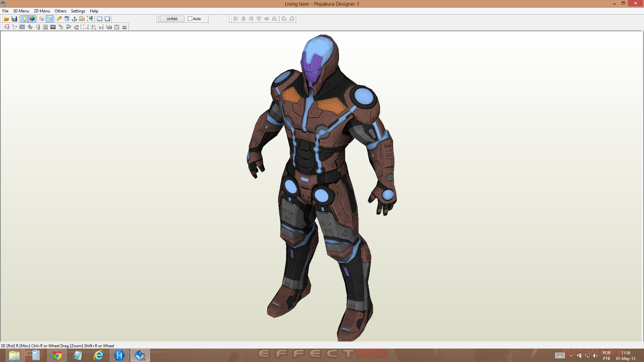Viewport: 644px width, 362px height.
Task: Select the text T tool
Action: click(x=45, y=27)
